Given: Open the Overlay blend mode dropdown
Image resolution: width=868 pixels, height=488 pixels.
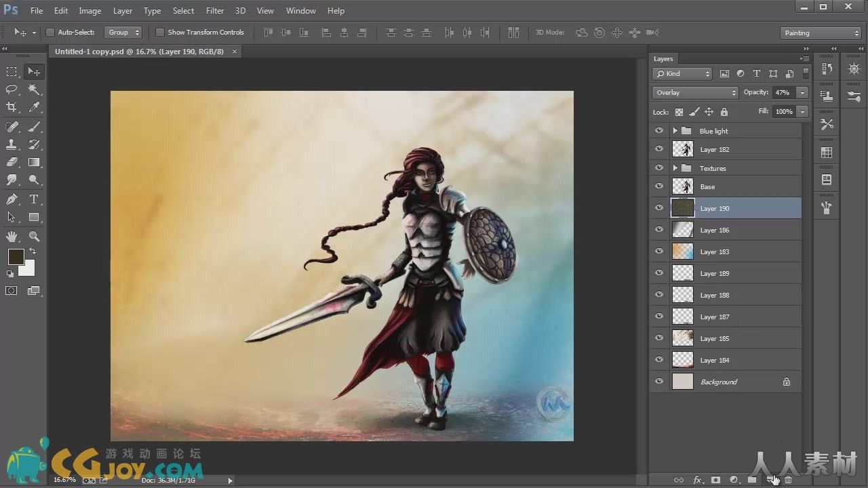Looking at the screenshot, I should (x=695, y=93).
